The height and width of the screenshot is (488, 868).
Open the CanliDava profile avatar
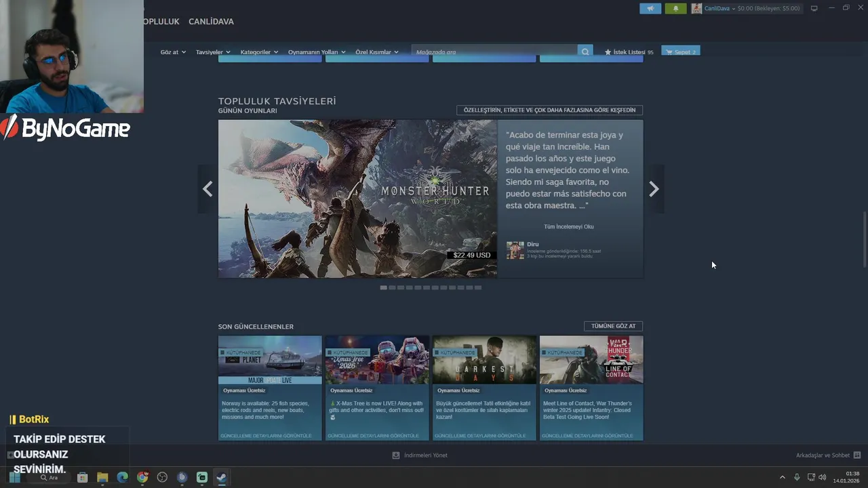[x=696, y=8]
